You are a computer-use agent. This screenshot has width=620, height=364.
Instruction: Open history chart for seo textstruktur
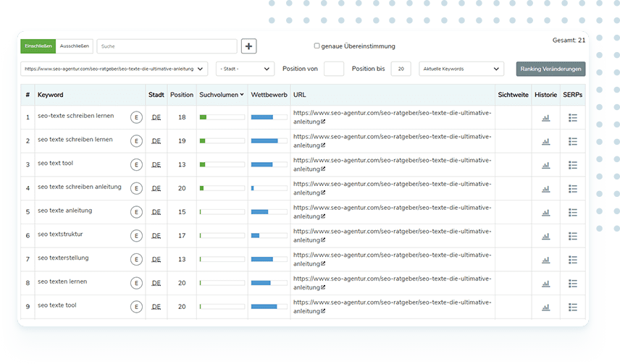(x=545, y=237)
